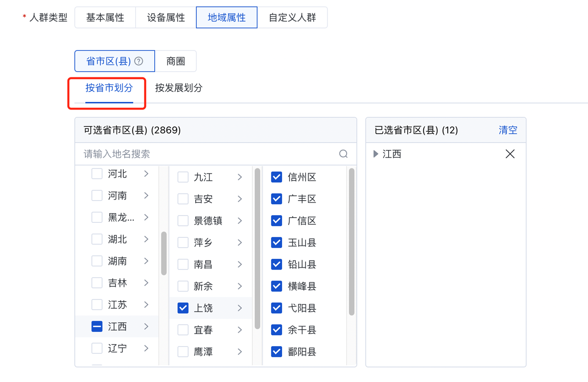Select the 商圈 button

(176, 61)
